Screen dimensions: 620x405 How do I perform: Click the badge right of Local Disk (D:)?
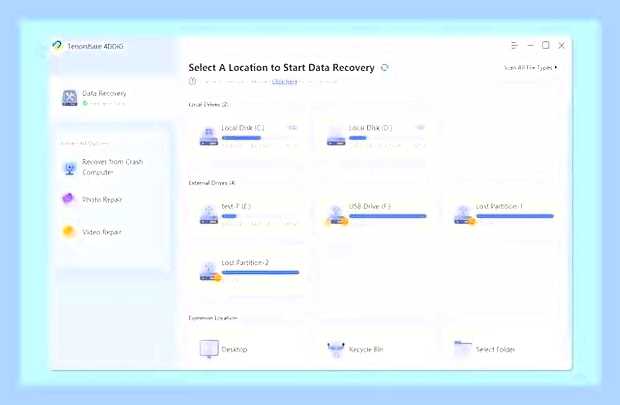pos(420,127)
